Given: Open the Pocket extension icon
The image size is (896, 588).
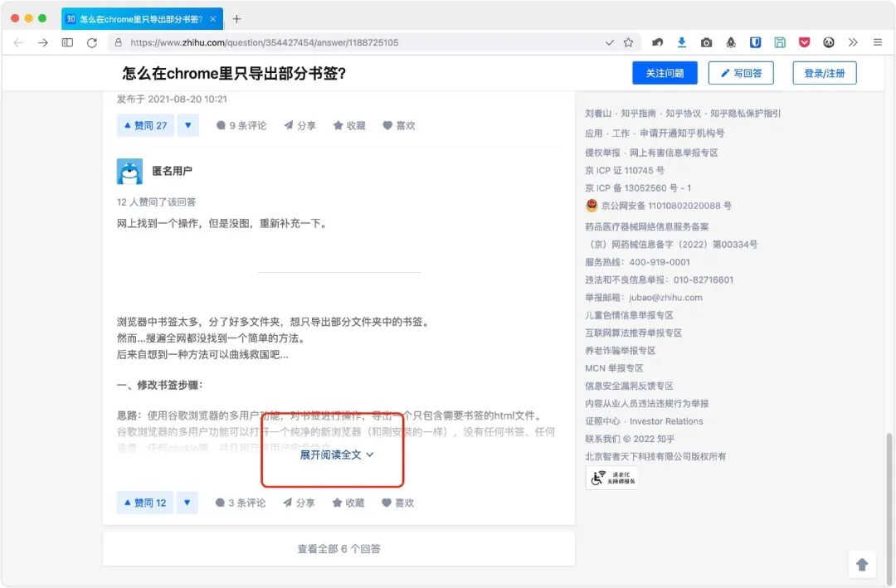Looking at the screenshot, I should (x=805, y=42).
